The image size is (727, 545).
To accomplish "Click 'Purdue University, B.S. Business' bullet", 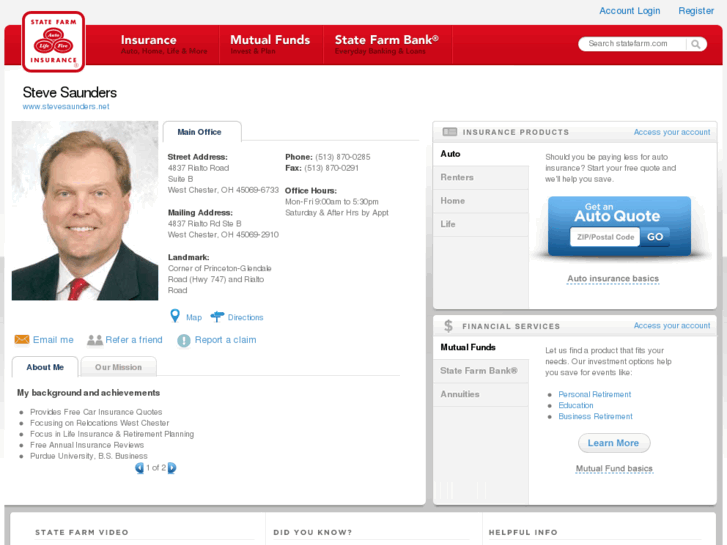I will click(89, 456).
